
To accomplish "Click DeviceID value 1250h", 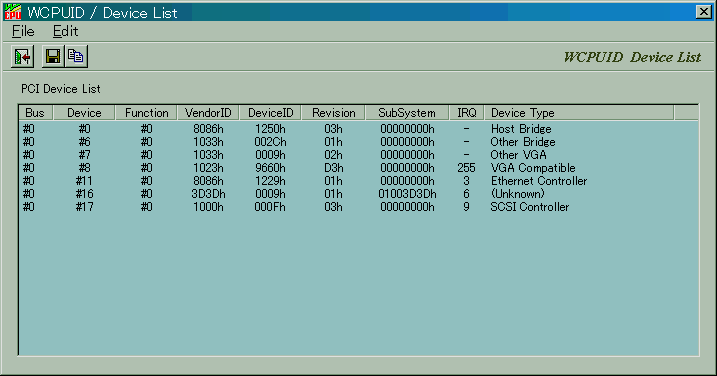I will (x=270, y=129).
